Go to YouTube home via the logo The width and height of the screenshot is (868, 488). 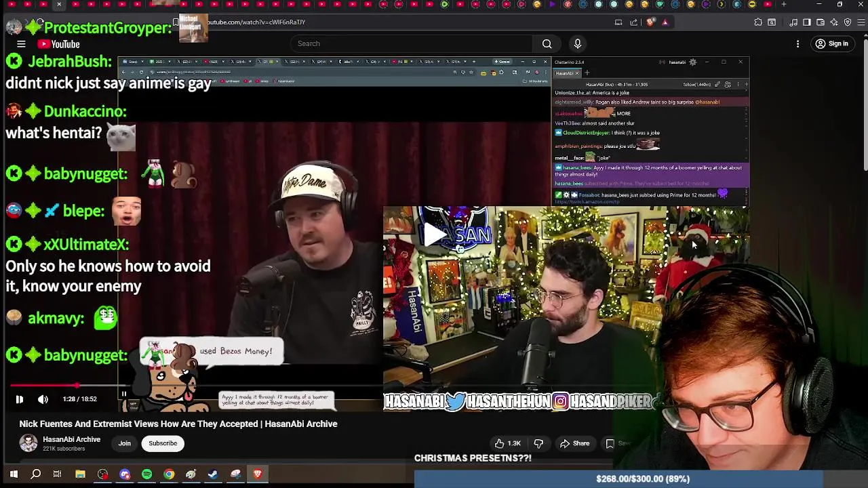tap(58, 44)
